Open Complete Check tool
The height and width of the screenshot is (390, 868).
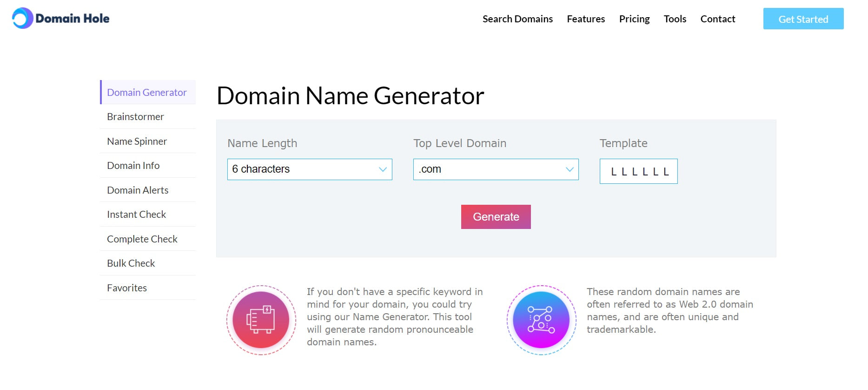point(148,239)
